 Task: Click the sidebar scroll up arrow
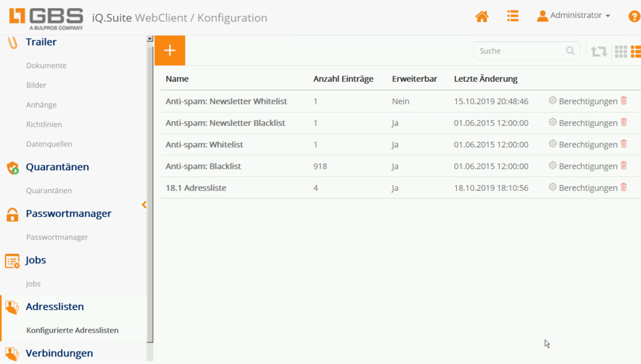150,39
